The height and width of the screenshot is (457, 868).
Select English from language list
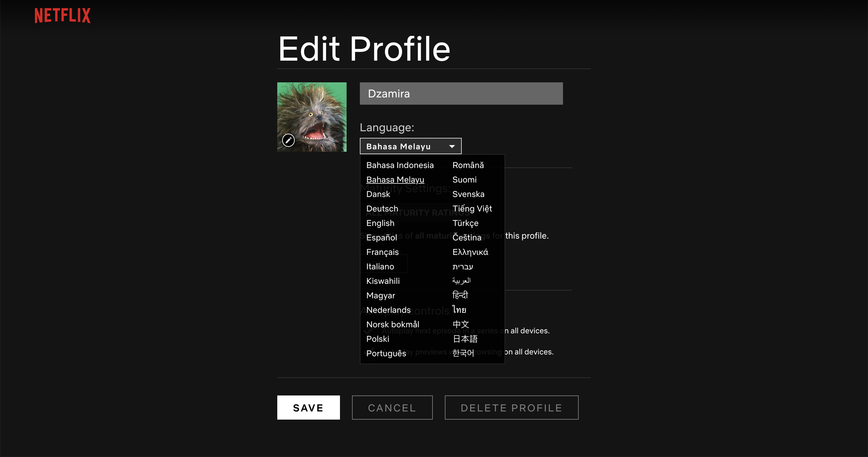(x=380, y=223)
